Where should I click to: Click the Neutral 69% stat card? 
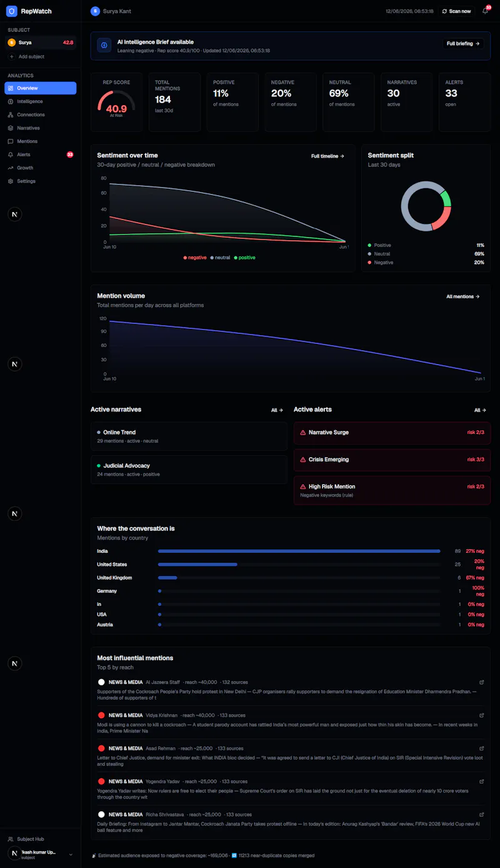click(349, 102)
